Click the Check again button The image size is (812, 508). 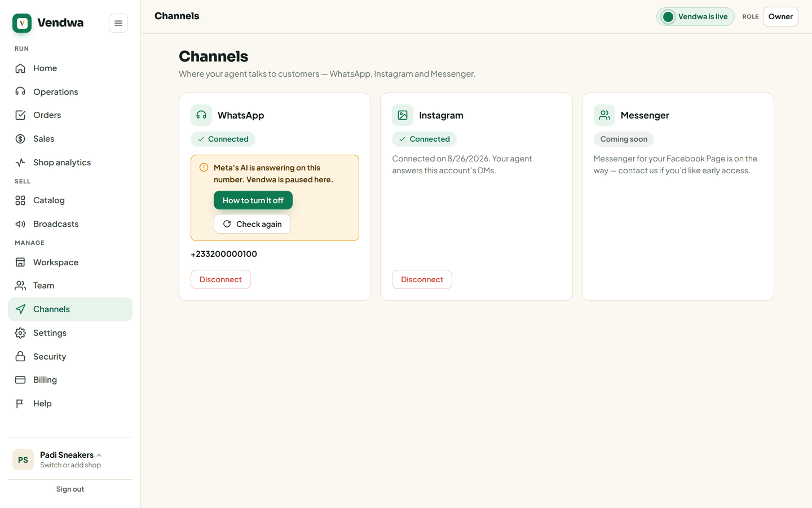point(252,224)
